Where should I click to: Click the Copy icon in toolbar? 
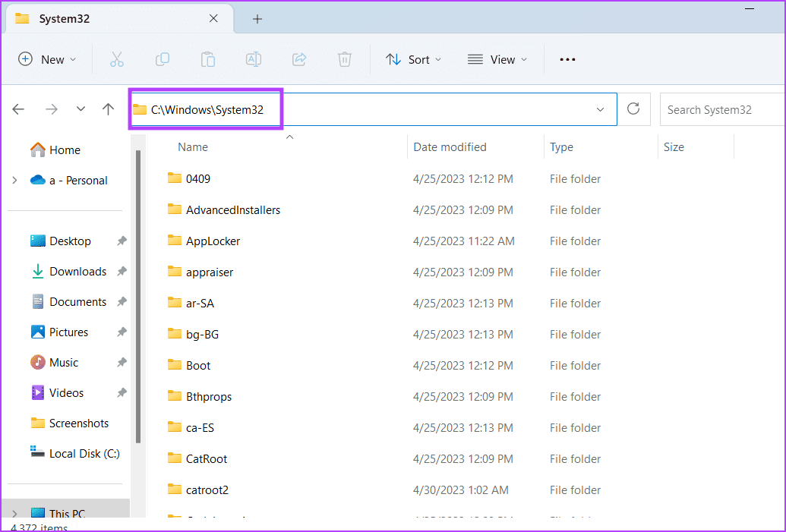click(163, 59)
